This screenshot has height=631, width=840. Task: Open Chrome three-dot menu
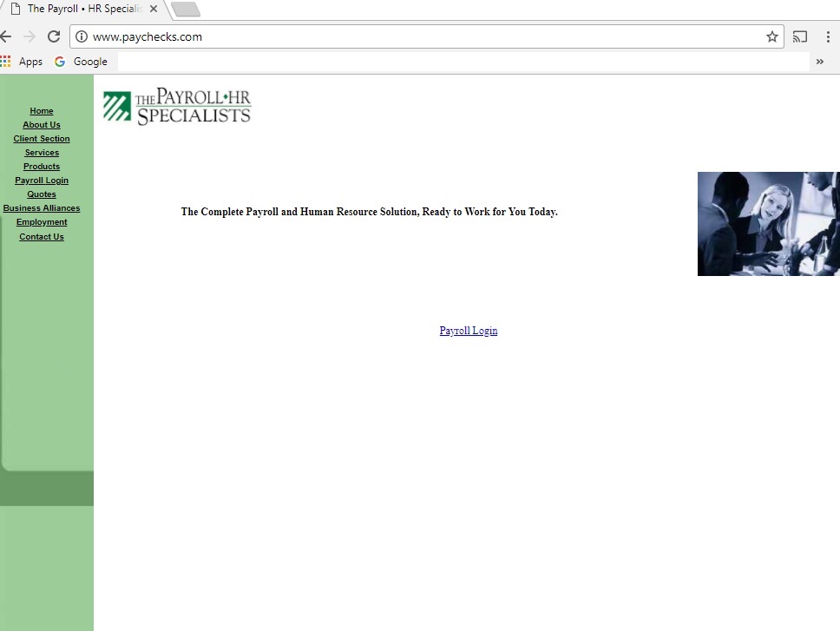[x=828, y=36]
